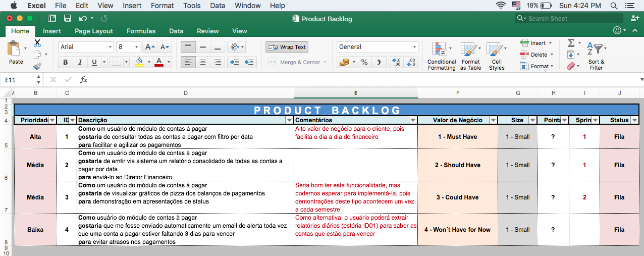
Task: Open the Status column filter dropdown
Action: coord(634,120)
